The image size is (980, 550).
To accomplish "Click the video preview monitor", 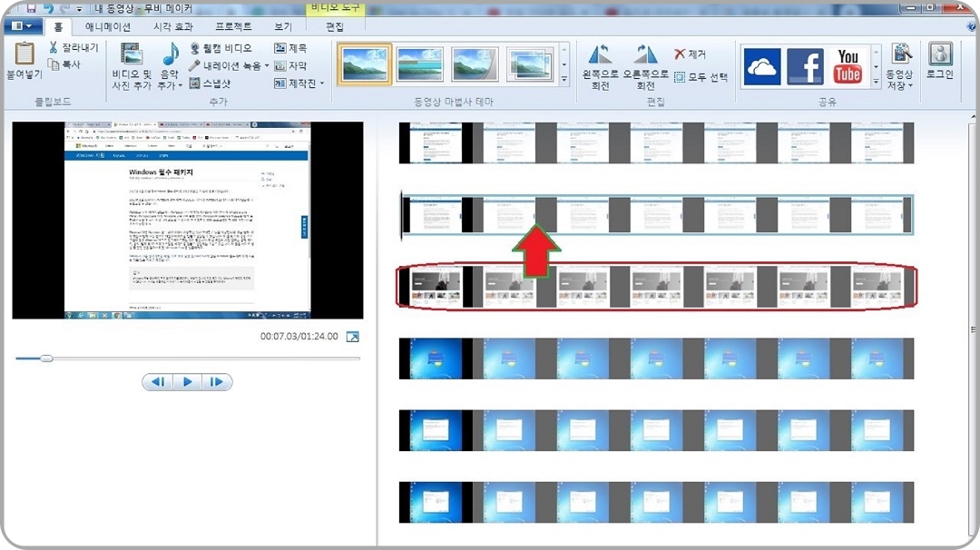I will click(x=188, y=220).
